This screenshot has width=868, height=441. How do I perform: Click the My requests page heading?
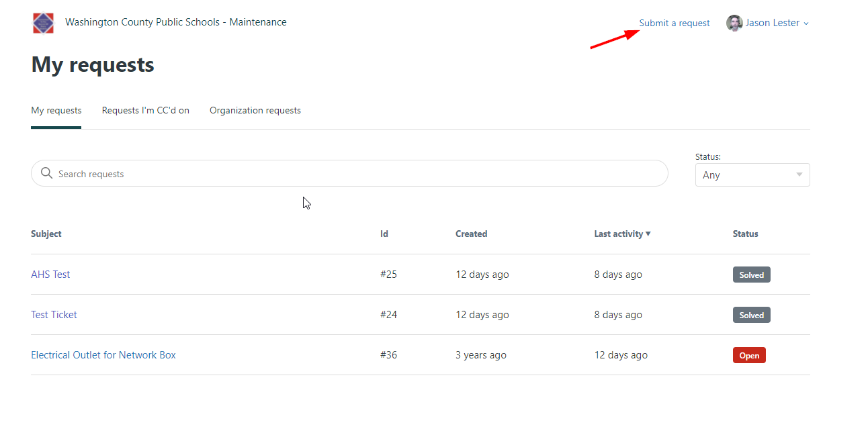(x=93, y=64)
